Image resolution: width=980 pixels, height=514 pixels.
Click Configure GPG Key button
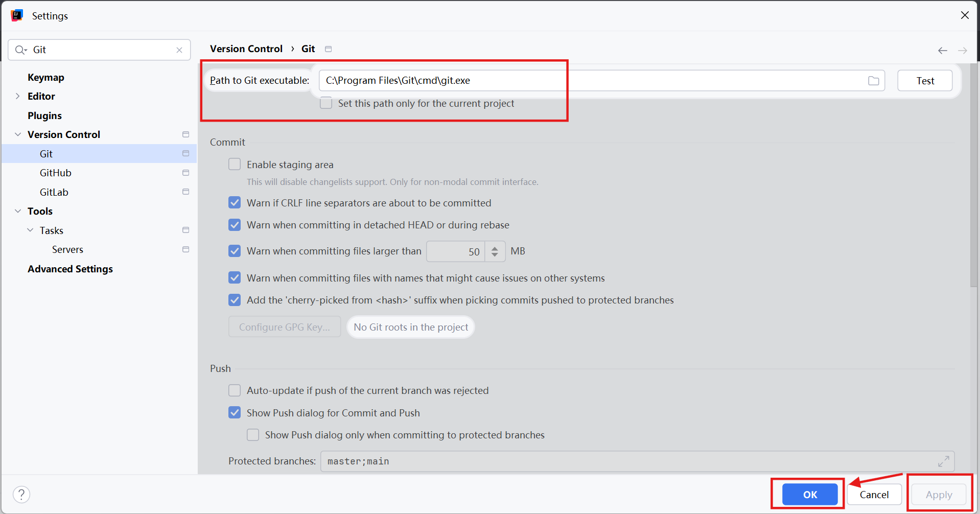285,327
